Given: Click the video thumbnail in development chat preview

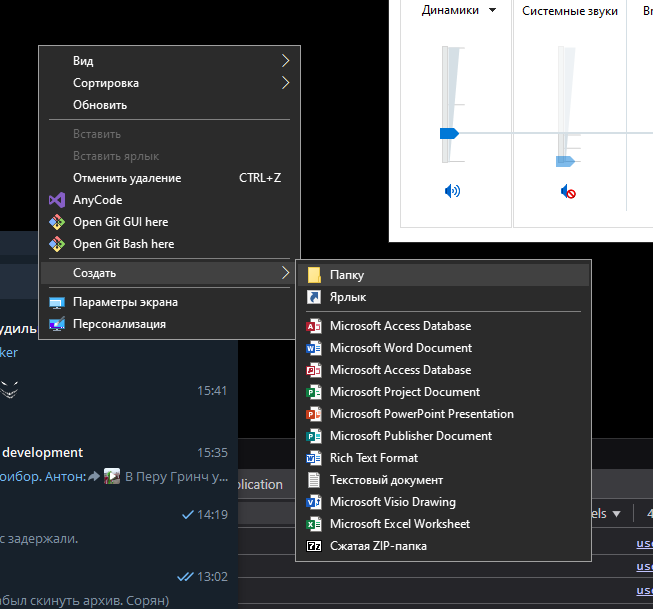Looking at the screenshot, I should click(x=112, y=477).
